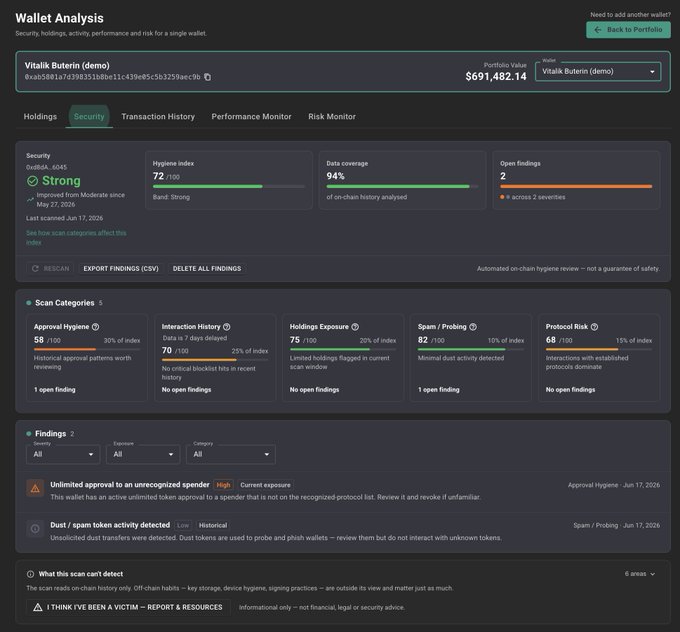Open the Holdings Exposure category card
Viewport: 680px width, 632px height.
coord(343,358)
